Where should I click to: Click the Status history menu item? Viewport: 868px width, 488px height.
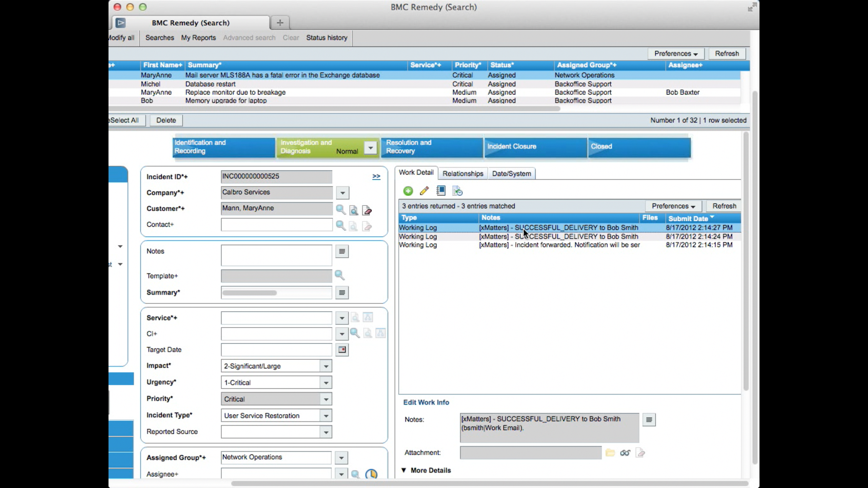tap(327, 38)
